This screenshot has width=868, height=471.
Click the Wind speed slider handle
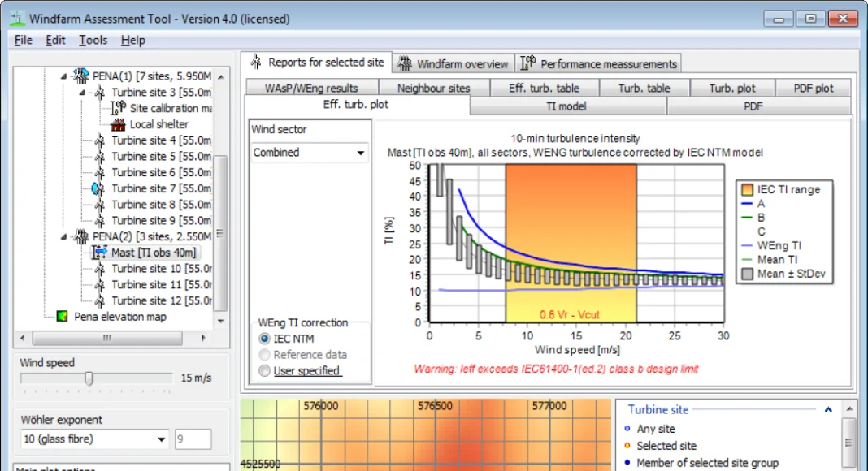89,378
